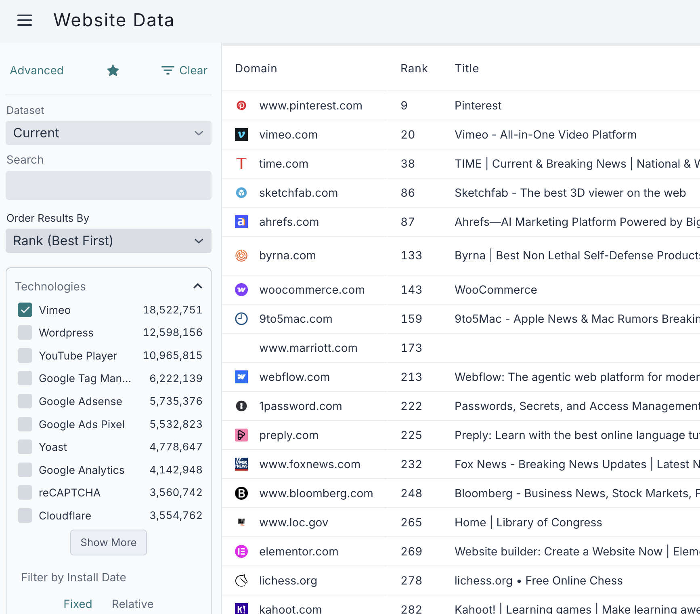This screenshot has height=614, width=700.
Task: Click the Advanced filter link
Action: 37,70
